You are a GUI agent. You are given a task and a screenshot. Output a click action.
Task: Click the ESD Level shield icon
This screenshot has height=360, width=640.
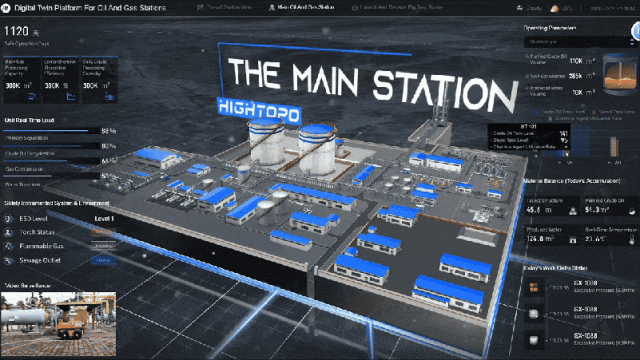click(x=8, y=219)
